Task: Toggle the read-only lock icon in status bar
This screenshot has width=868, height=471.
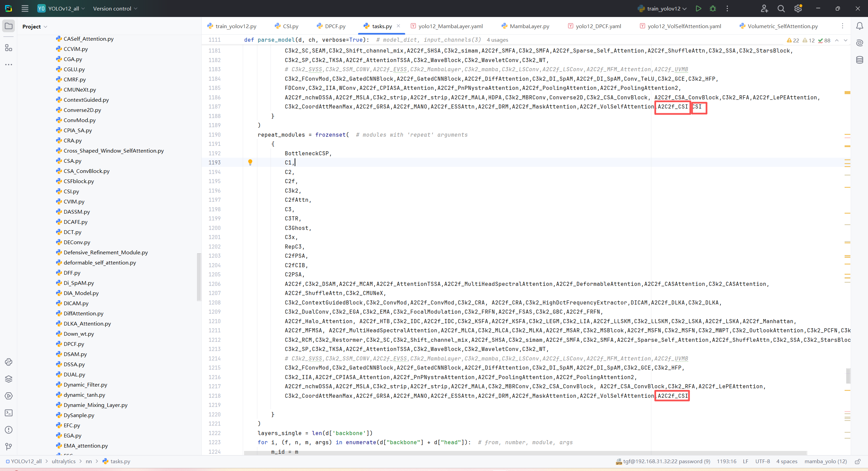Action: coord(857,461)
